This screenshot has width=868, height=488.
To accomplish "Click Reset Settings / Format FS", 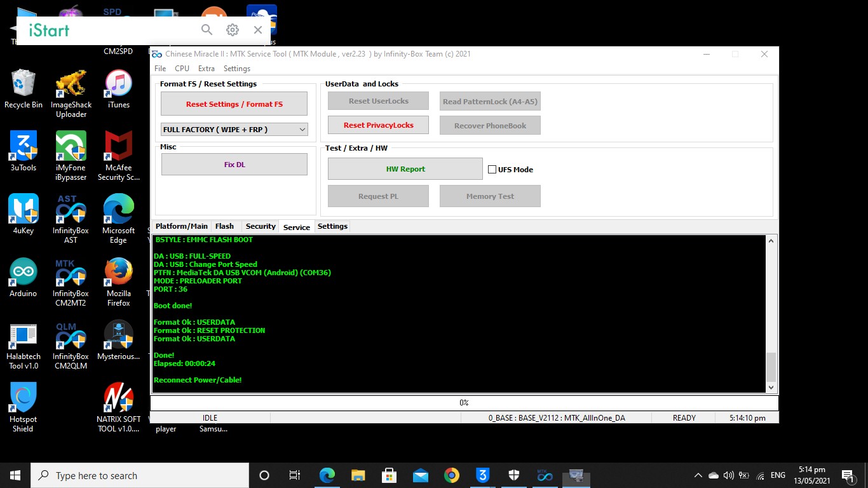I will [x=234, y=104].
